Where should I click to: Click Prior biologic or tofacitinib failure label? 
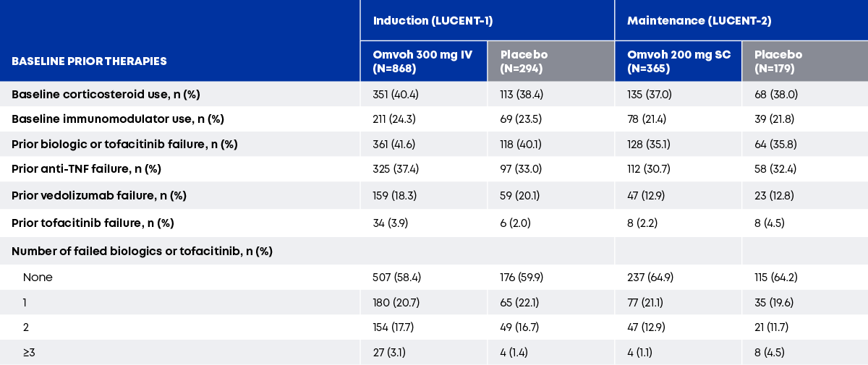pos(124,144)
